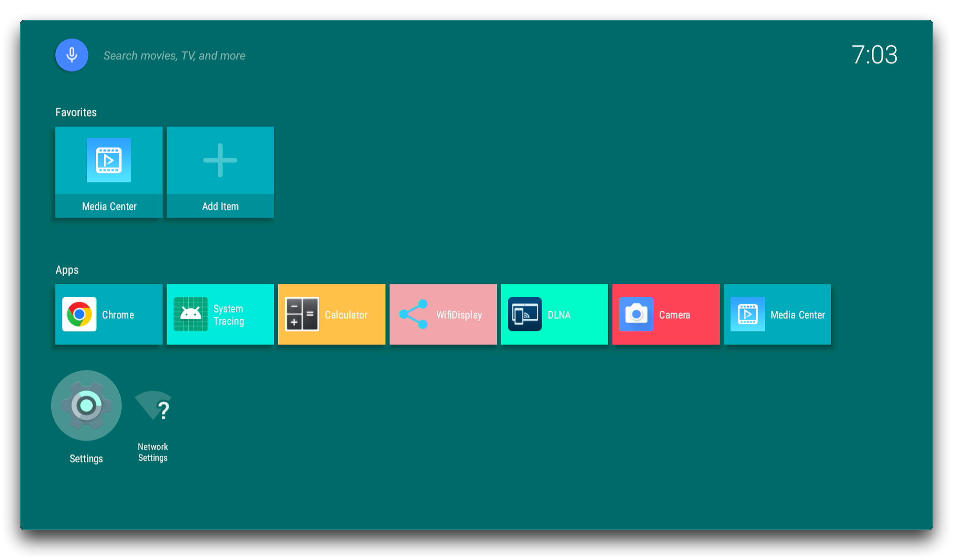953x560 pixels.
Task: Launch the Calculator app
Action: 332,314
